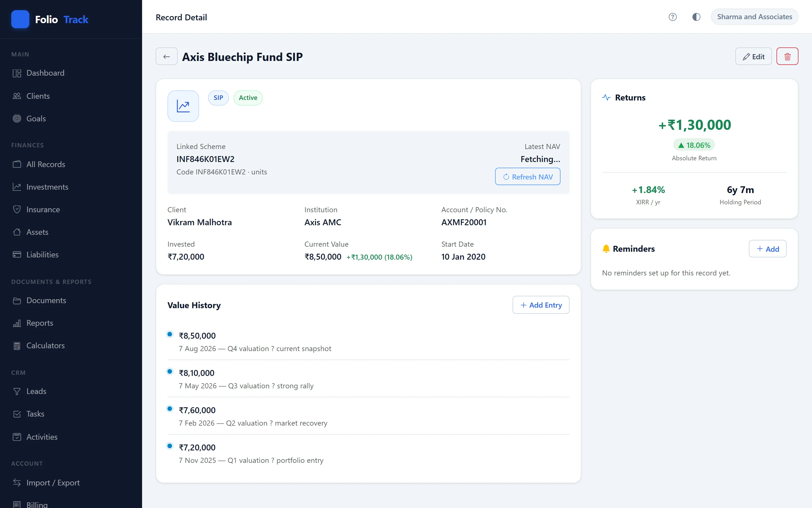Click the Insurance shield icon
Screen dimensions: 812x508
[17, 209]
